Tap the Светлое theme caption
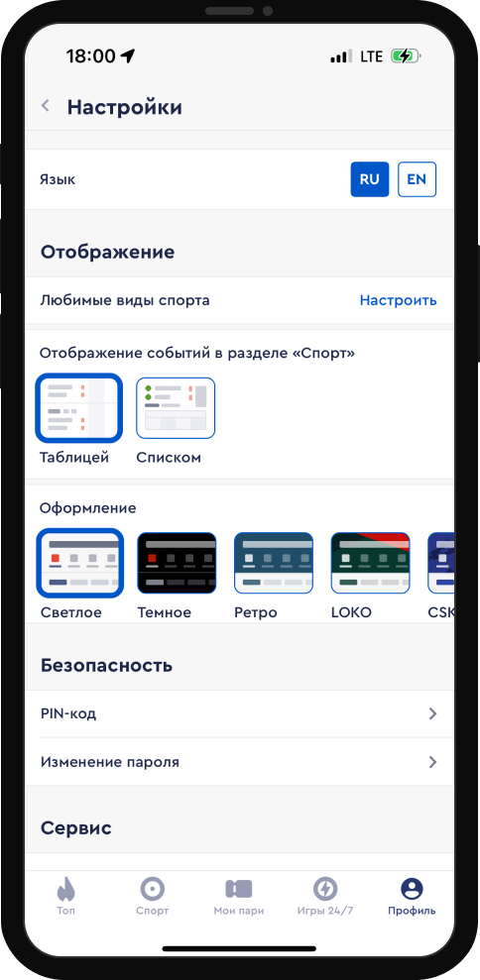 [x=70, y=612]
